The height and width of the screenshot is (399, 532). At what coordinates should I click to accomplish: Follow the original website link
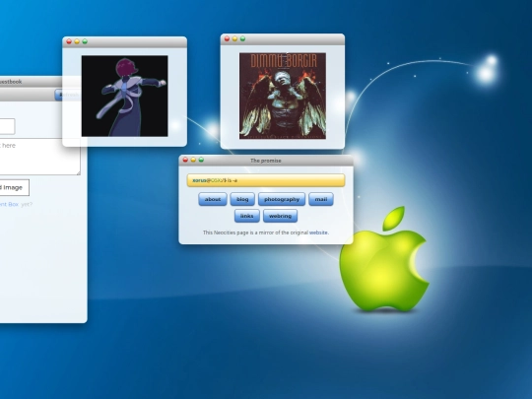pyautogui.click(x=318, y=233)
